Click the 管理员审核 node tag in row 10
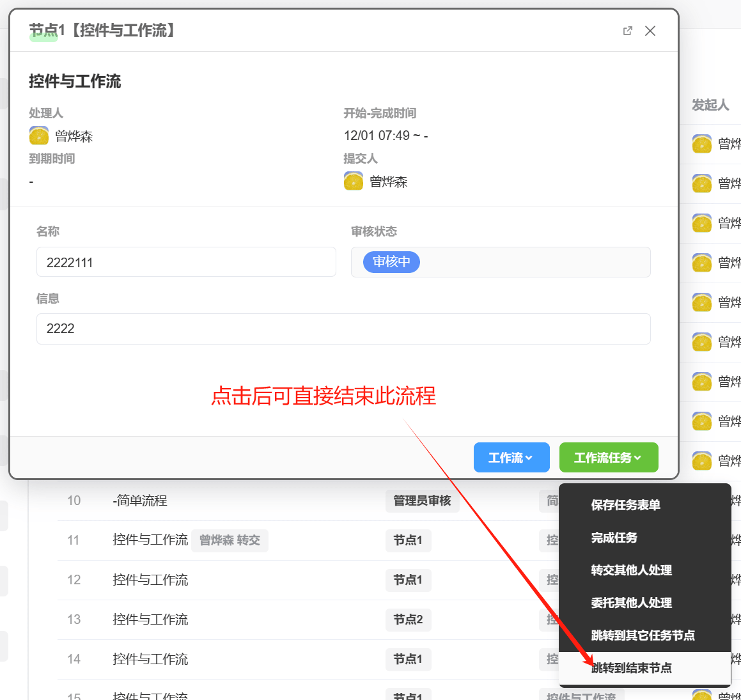 coord(422,501)
